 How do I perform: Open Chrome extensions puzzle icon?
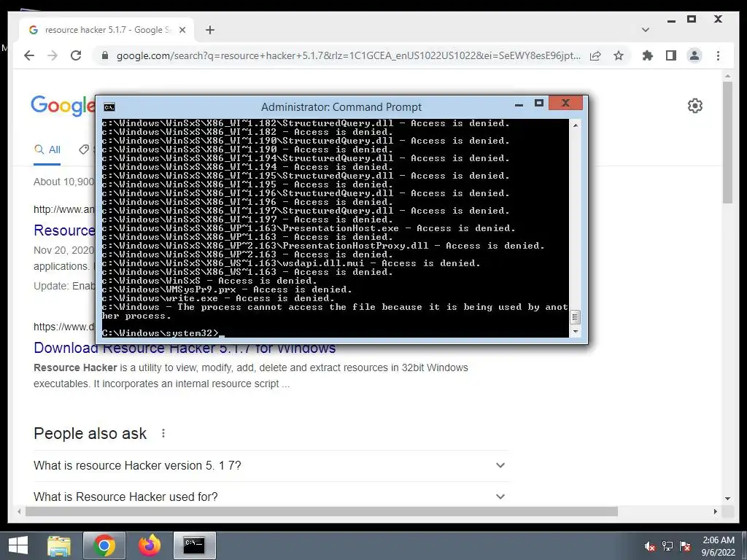(648, 55)
